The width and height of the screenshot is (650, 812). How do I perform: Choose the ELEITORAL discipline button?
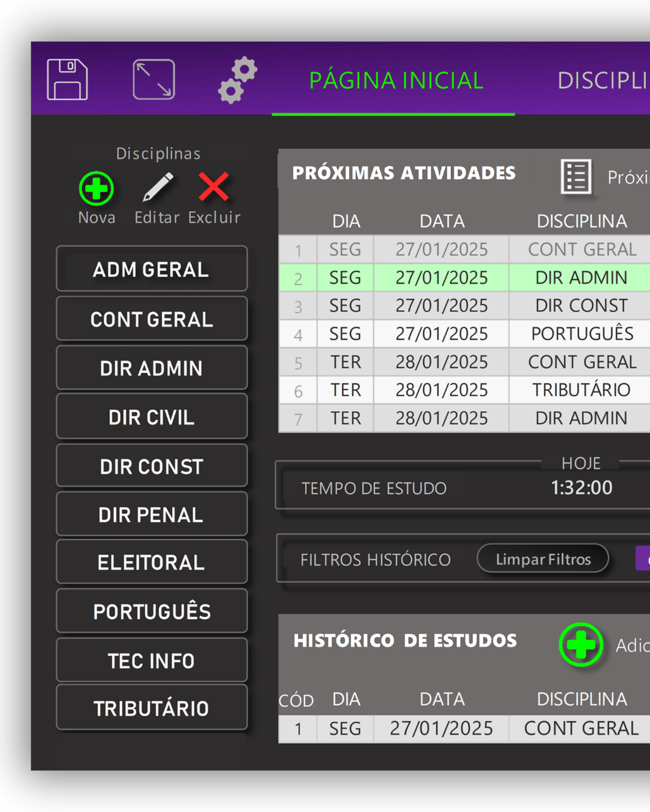[151, 562]
